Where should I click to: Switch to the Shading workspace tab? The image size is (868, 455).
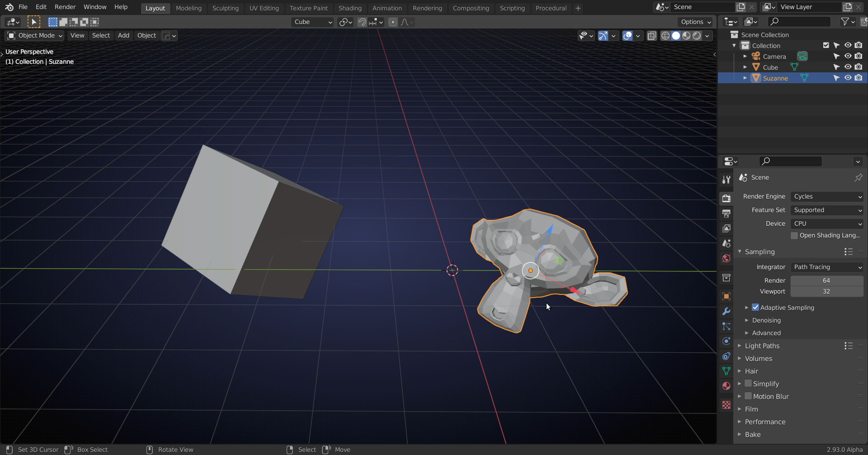(x=350, y=8)
